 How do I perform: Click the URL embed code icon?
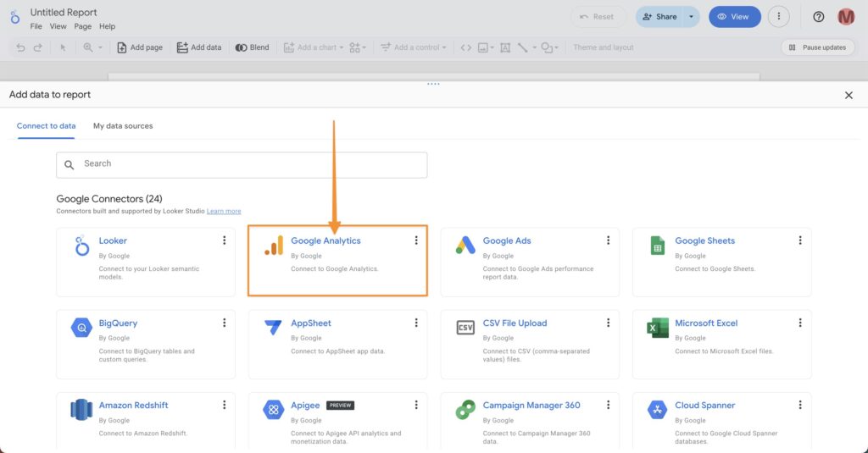[466, 47]
